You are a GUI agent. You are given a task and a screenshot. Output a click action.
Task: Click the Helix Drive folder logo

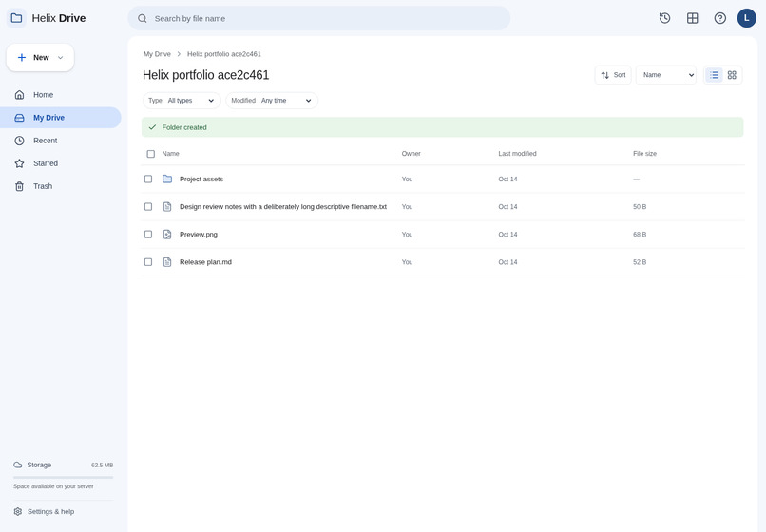16,18
